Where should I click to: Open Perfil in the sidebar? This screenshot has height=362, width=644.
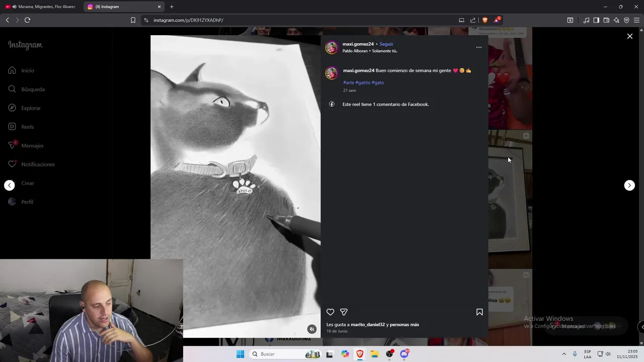click(x=21, y=202)
